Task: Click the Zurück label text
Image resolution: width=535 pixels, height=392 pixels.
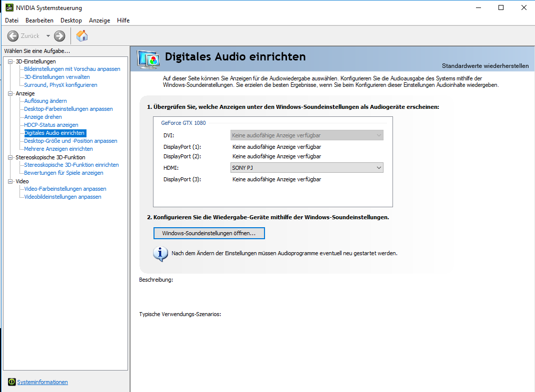Action: coord(30,36)
